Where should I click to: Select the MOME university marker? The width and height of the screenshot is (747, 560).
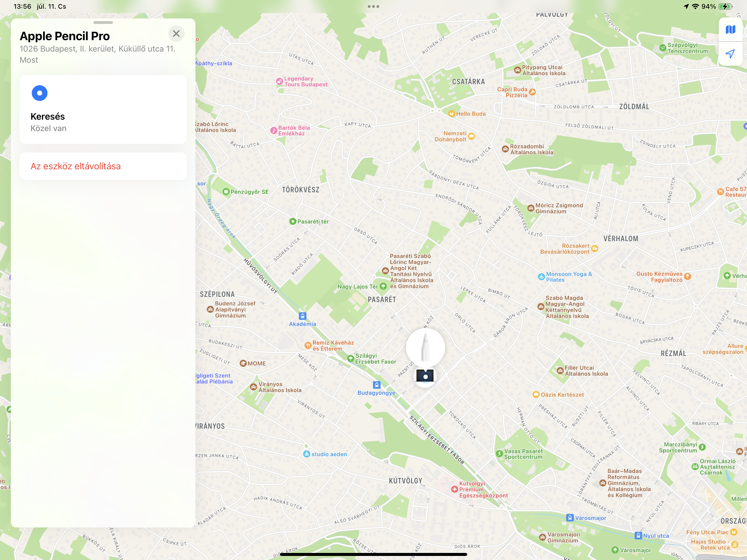click(243, 364)
